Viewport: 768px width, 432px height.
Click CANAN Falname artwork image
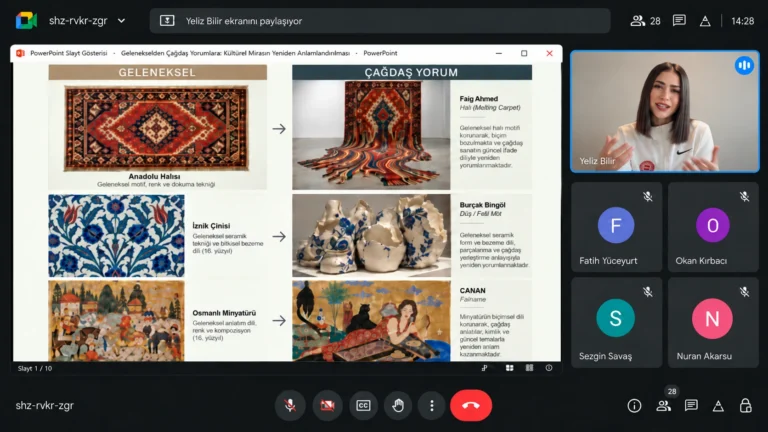coord(371,321)
